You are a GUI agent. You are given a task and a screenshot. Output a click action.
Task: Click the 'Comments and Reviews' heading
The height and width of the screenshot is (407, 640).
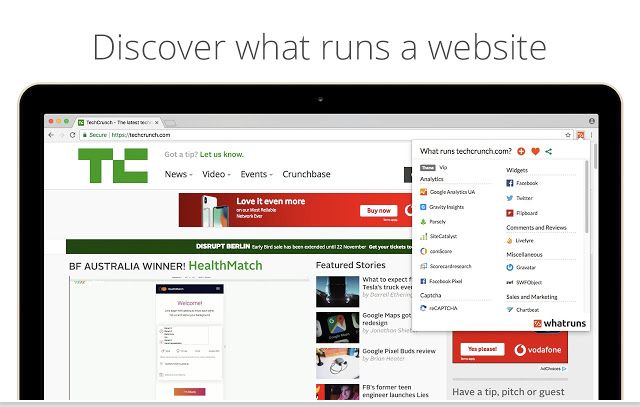point(536,227)
